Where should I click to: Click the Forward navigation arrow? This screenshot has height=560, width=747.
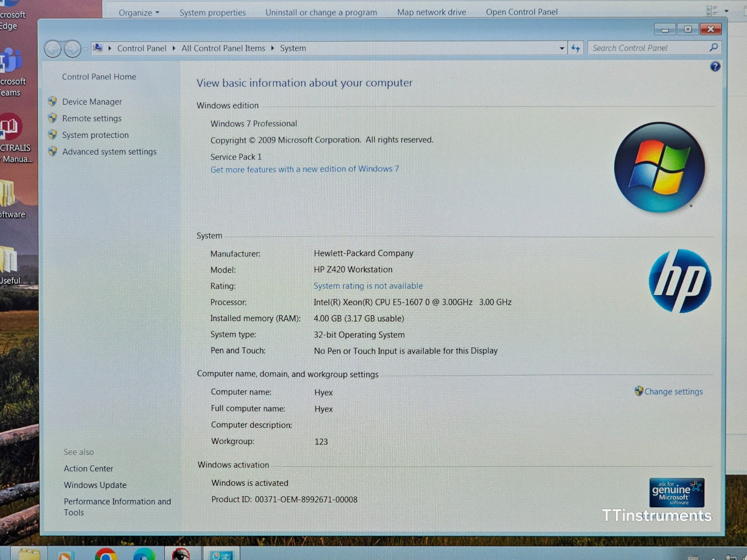pos(72,49)
